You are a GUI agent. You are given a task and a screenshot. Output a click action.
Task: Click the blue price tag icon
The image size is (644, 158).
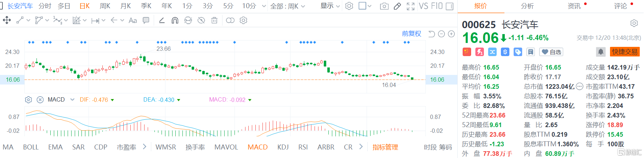tap(518, 52)
